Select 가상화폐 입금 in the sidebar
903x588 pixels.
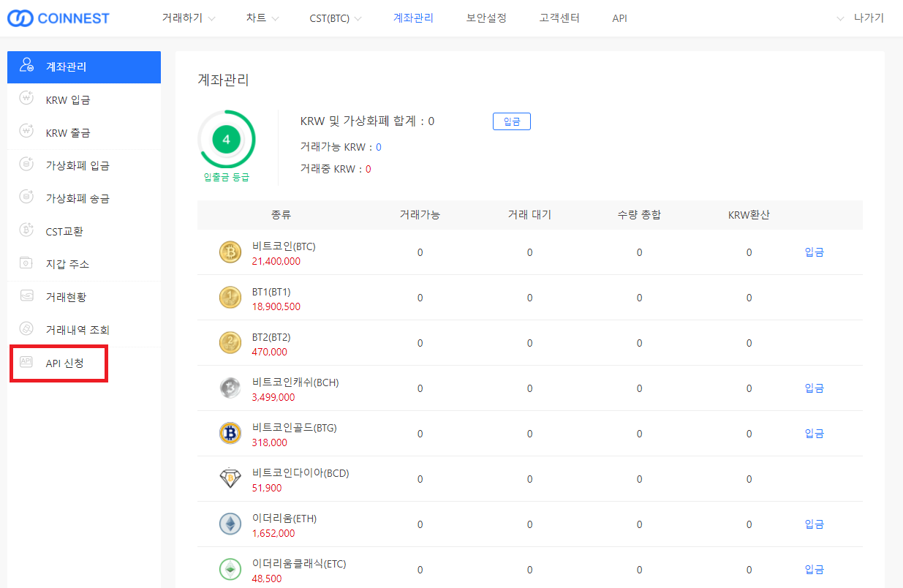[84, 165]
